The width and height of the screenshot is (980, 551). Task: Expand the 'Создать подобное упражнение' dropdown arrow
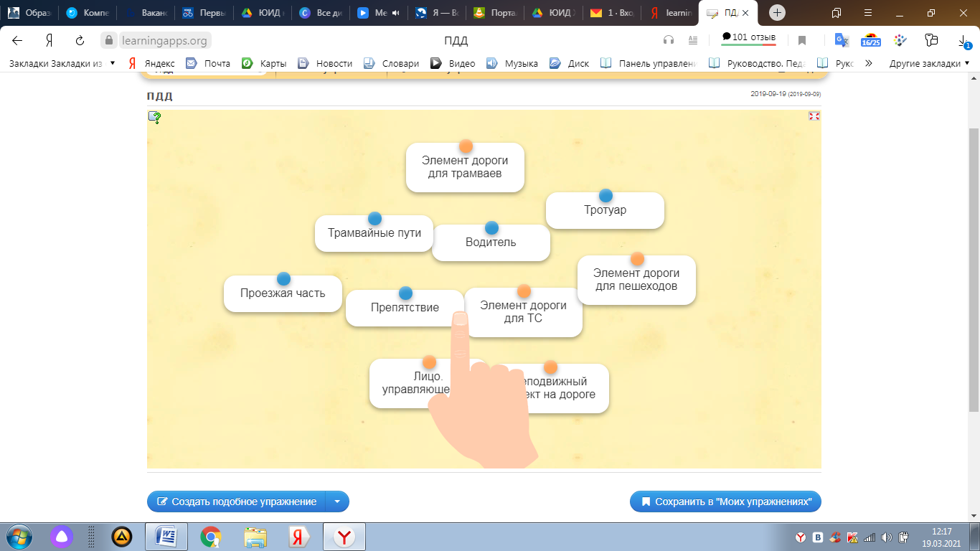[x=337, y=501]
